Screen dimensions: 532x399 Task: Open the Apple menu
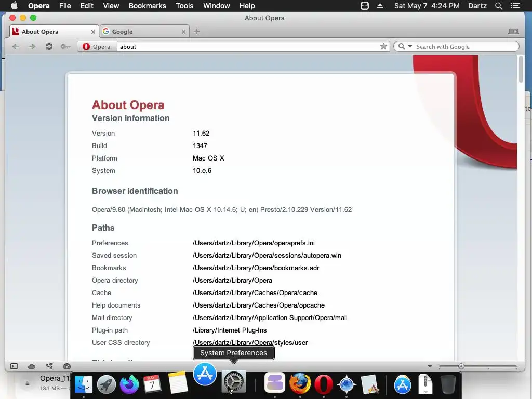(x=14, y=6)
